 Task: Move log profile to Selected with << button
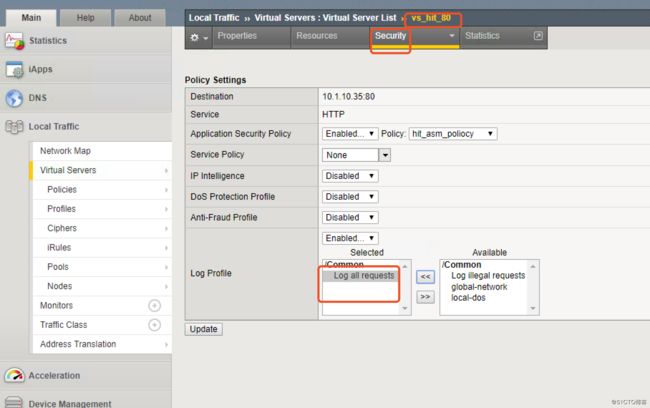pos(425,277)
